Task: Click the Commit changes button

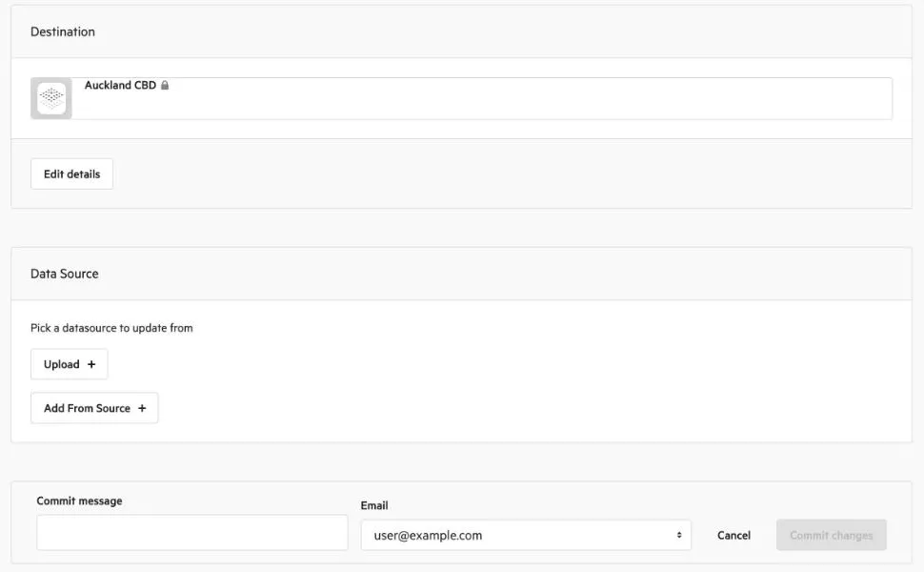Action: [x=831, y=535]
